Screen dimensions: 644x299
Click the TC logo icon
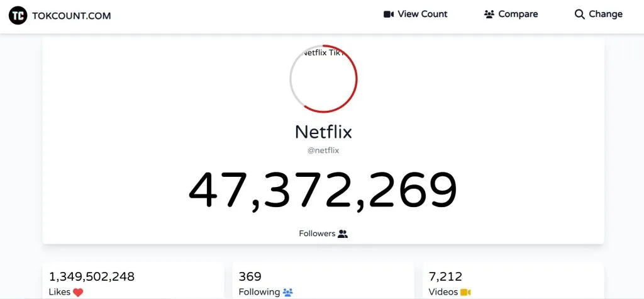pos(19,15)
